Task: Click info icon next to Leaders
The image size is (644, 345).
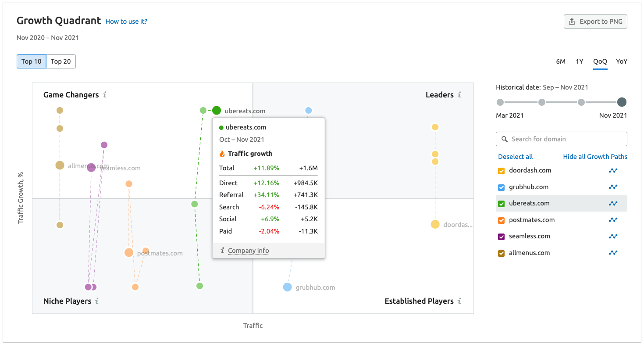Action: (x=459, y=95)
